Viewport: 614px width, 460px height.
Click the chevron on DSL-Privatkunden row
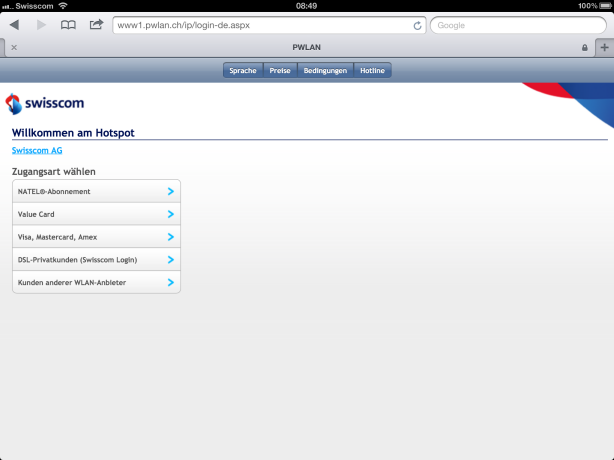pos(171,259)
